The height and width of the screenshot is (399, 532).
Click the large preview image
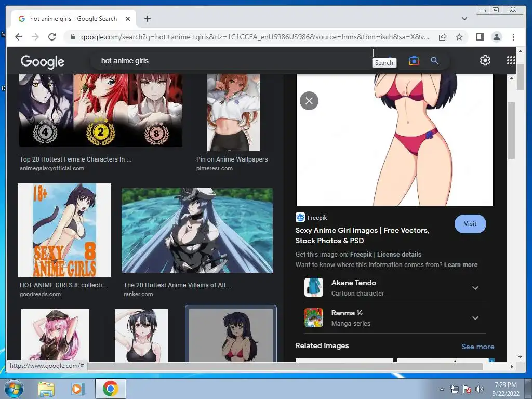(x=395, y=139)
